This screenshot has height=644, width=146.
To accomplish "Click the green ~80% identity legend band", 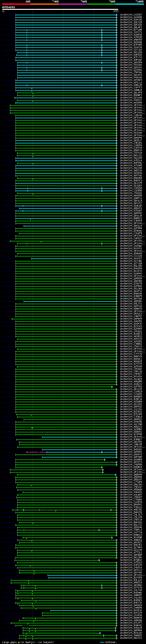I will click(101, 4).
